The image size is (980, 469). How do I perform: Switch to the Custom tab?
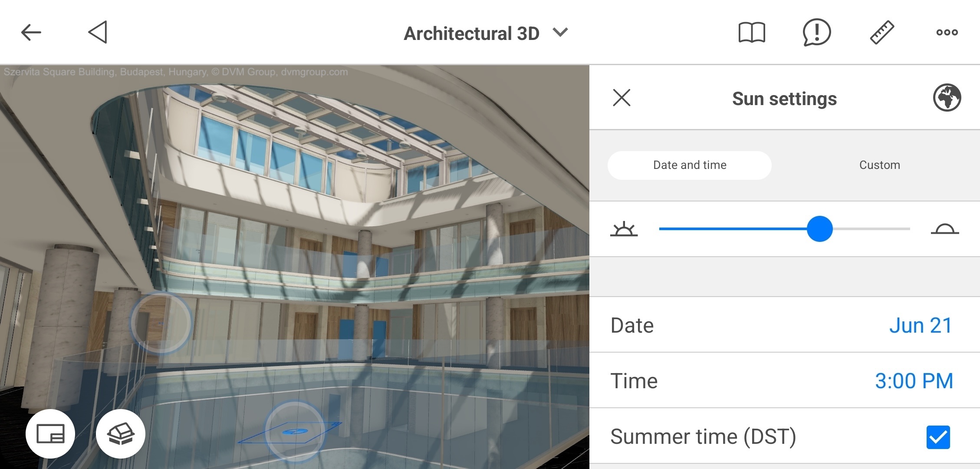[x=879, y=165]
